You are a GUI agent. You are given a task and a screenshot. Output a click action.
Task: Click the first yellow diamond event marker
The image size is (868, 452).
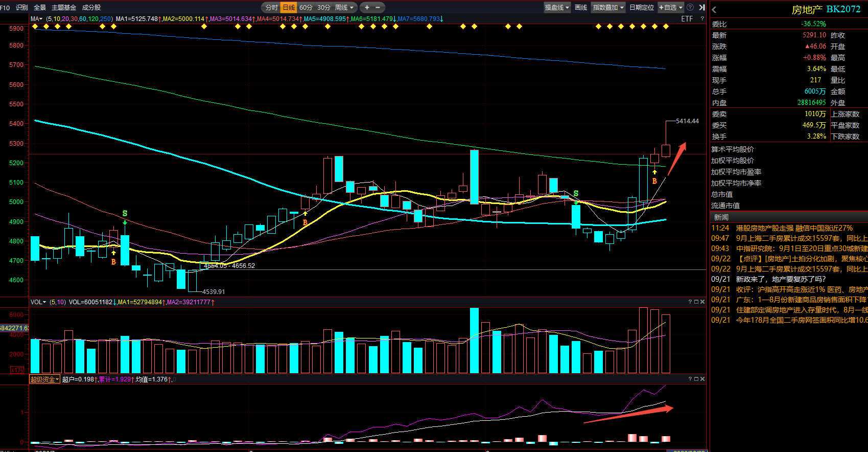click(35, 27)
